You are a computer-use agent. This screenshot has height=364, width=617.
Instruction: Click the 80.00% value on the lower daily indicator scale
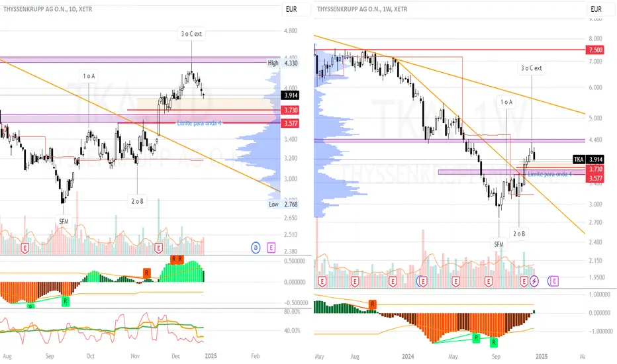[292, 312]
